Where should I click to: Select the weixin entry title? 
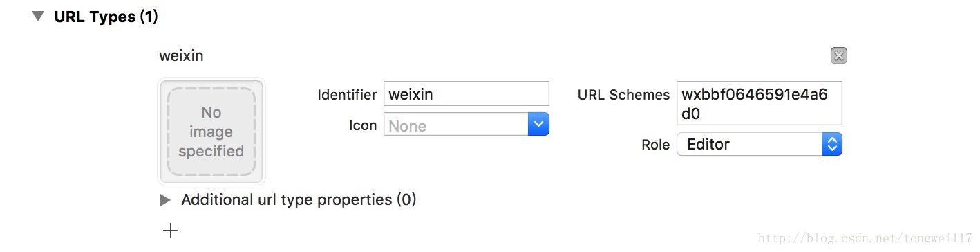(x=181, y=55)
